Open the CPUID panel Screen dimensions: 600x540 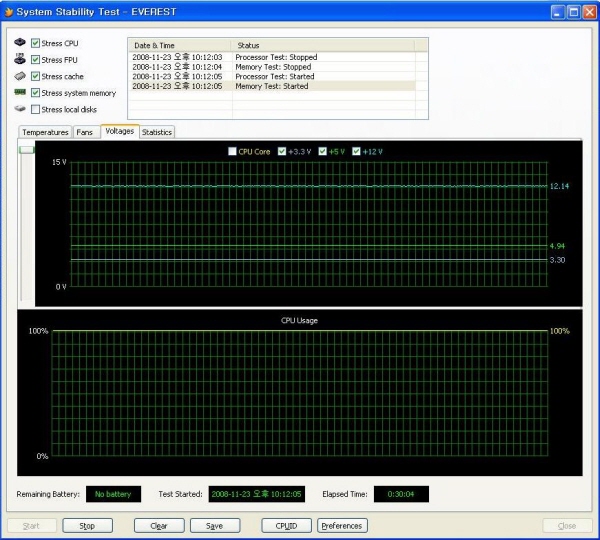coord(286,526)
